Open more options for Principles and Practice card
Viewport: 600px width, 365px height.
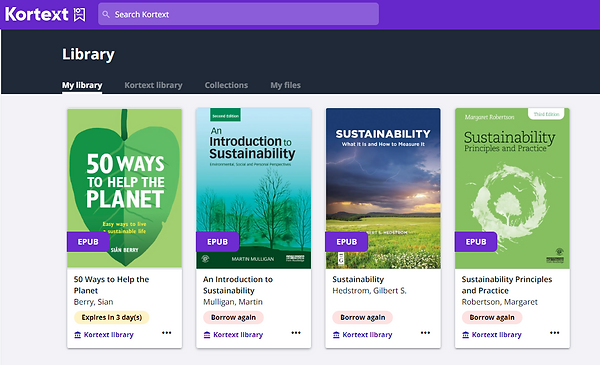[x=554, y=333]
